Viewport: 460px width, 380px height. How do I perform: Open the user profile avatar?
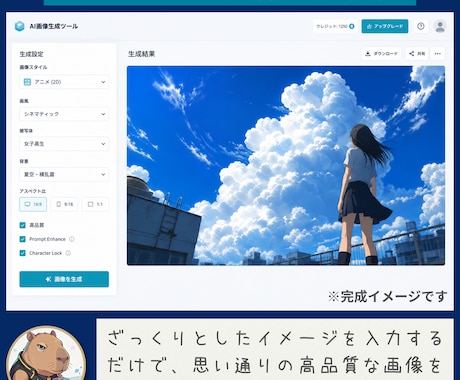coord(440,26)
